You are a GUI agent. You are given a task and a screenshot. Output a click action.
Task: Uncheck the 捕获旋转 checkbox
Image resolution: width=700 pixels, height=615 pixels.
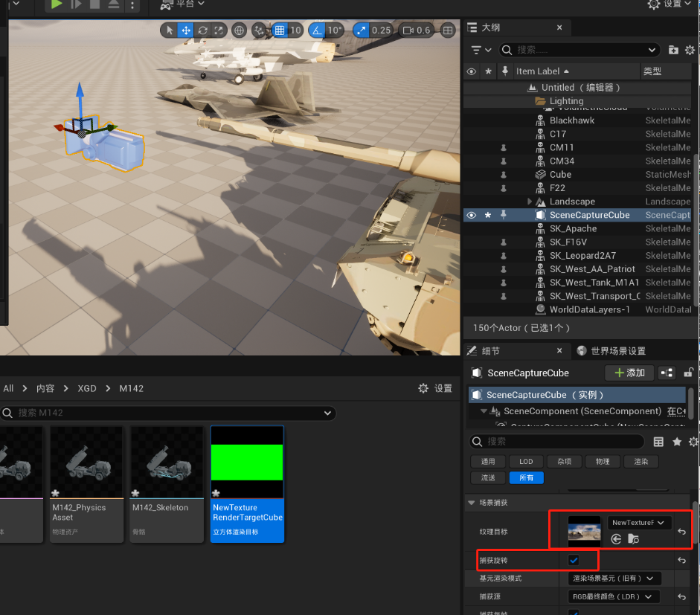tap(574, 559)
